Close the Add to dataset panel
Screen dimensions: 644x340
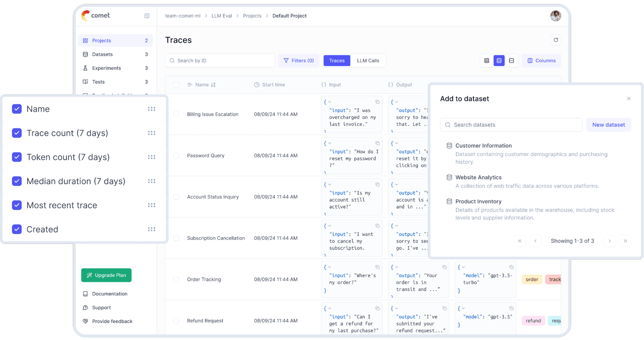[628, 99]
